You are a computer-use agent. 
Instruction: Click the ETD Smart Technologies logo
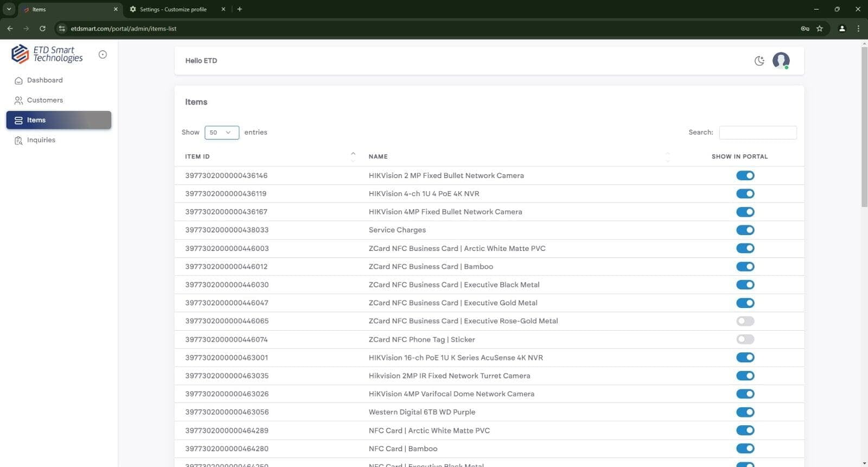click(x=47, y=54)
